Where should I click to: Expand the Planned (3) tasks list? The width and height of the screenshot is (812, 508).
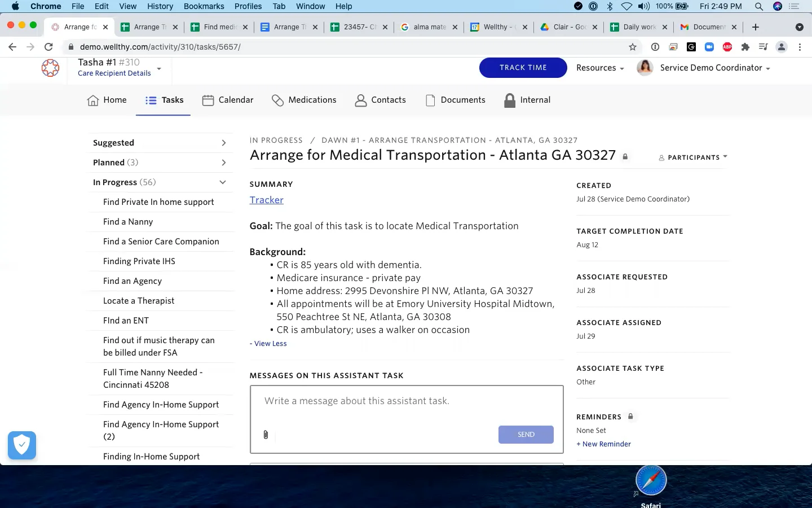click(x=161, y=163)
